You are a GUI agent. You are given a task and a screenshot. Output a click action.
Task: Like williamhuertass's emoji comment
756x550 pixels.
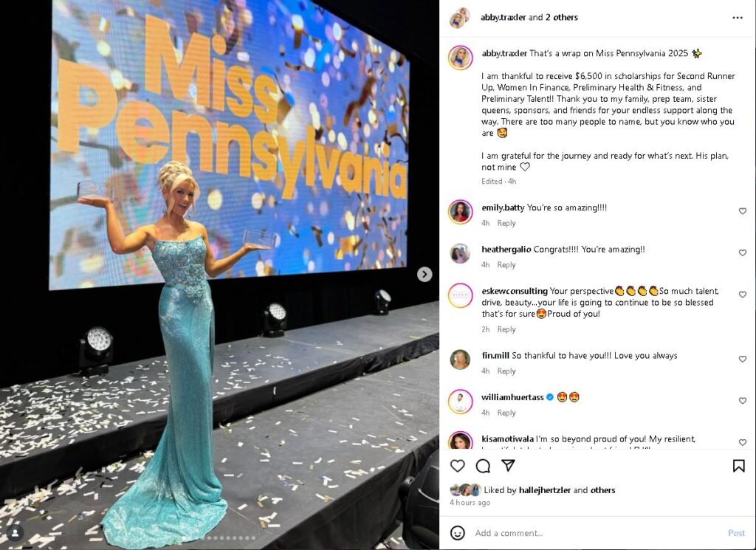[x=743, y=401]
